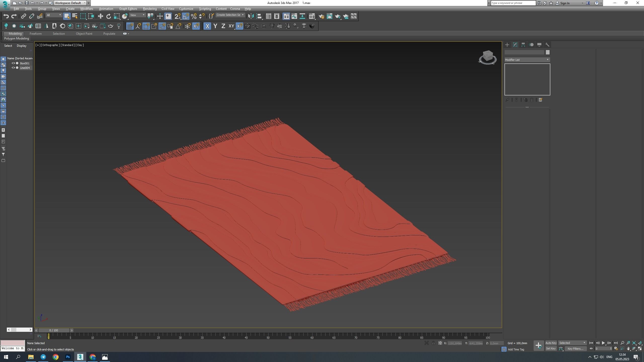Click the Select by Name icon
Image resolution: width=644 pixels, height=362 pixels.
[x=75, y=16]
